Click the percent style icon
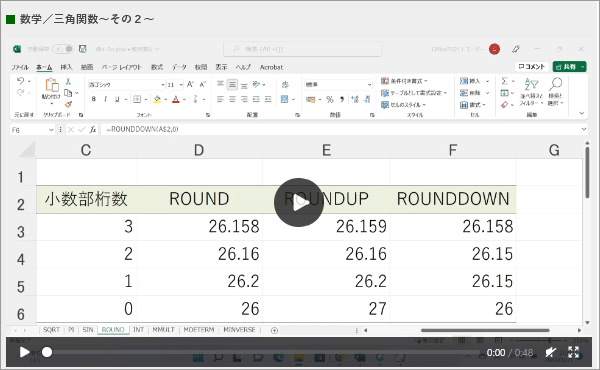This screenshot has height=370, width=600. pyautogui.click(x=330, y=99)
